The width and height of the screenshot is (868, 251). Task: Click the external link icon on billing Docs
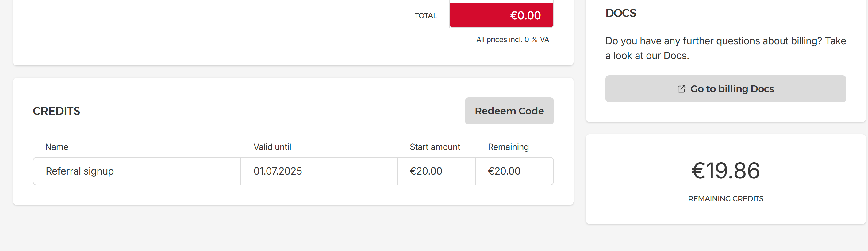tap(681, 89)
